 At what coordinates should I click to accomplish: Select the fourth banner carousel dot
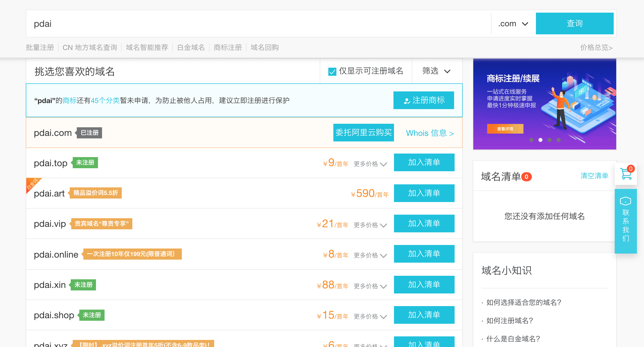pyautogui.click(x=559, y=140)
